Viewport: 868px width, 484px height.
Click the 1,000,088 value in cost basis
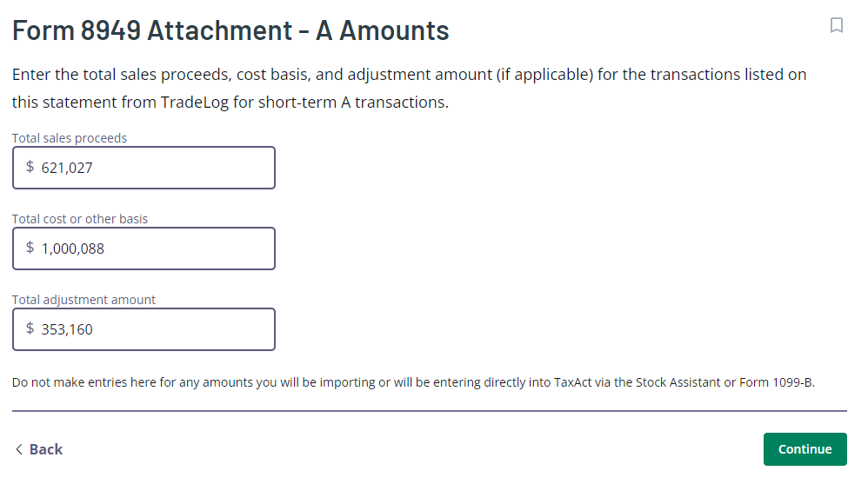[72, 249]
